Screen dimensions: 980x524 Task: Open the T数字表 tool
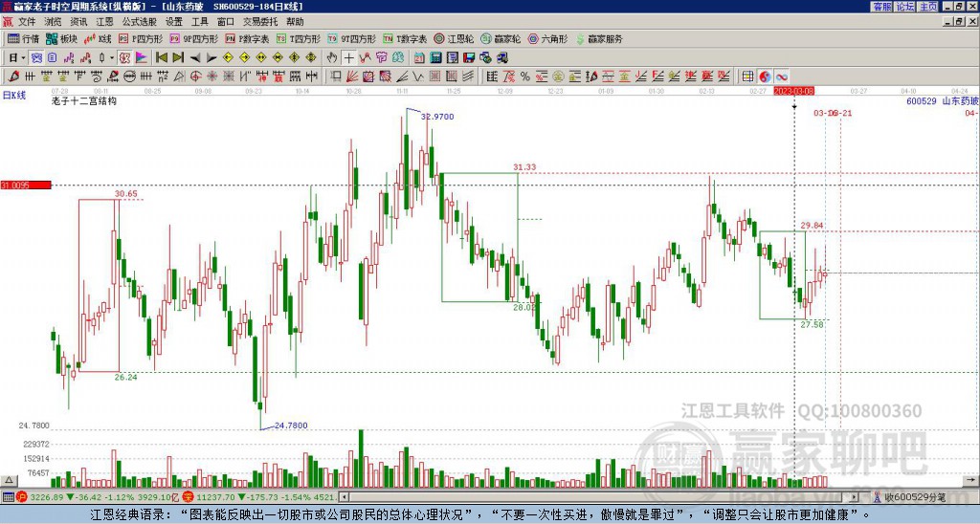pos(405,38)
